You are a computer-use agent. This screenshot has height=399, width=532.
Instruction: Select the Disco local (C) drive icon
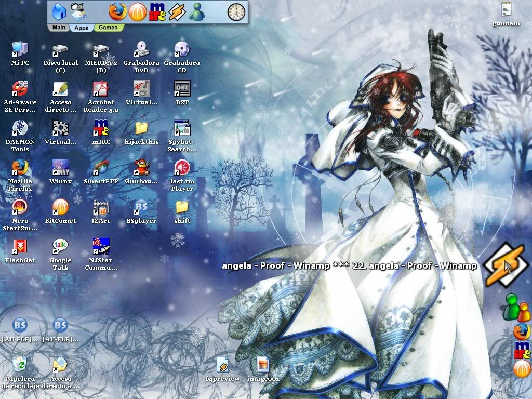tap(60, 57)
